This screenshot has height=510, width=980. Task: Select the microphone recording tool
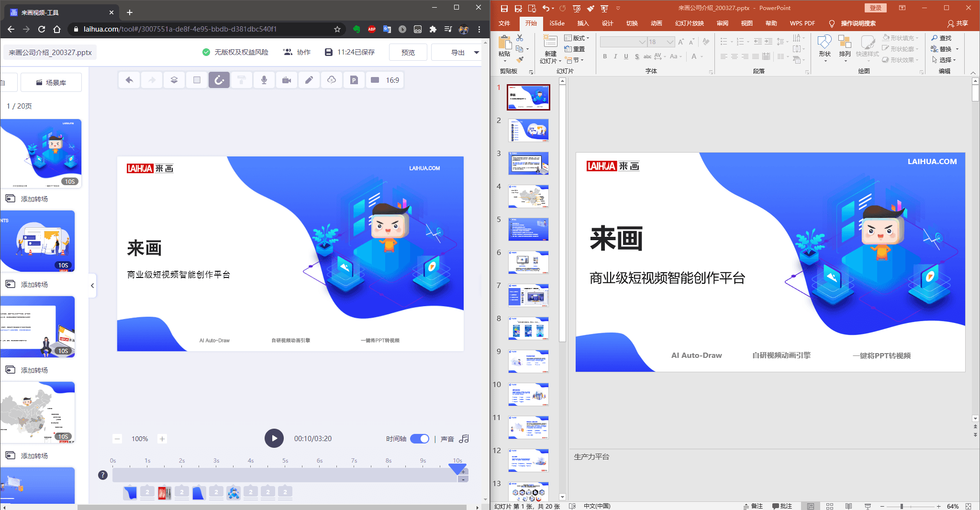click(x=264, y=80)
